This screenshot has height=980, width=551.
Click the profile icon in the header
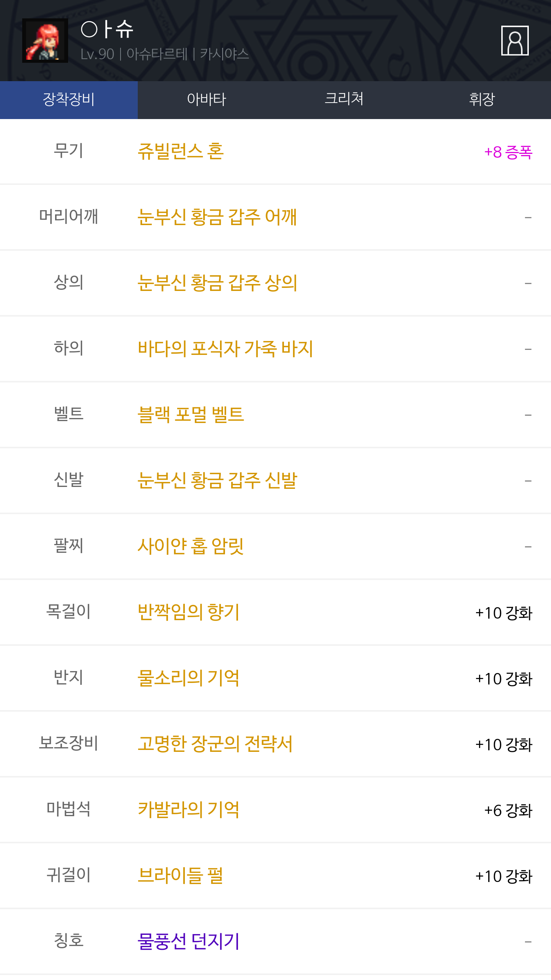click(x=515, y=41)
